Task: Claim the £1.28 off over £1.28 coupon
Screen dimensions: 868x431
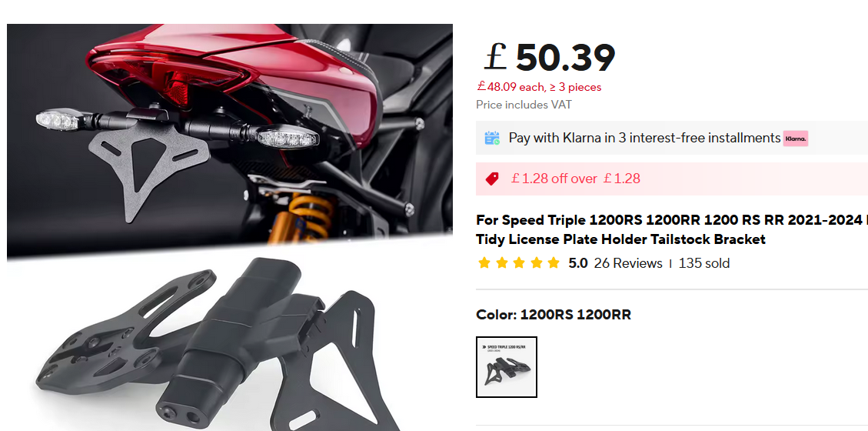Action: [x=576, y=179]
